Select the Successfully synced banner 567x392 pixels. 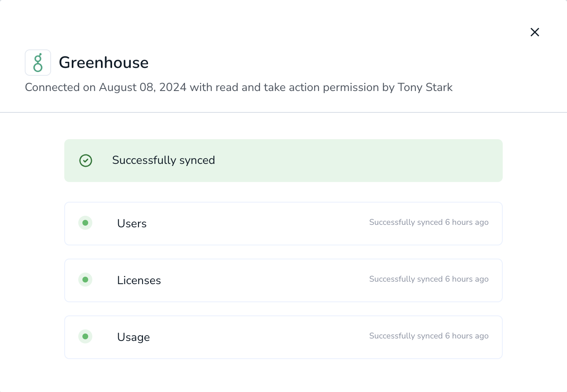pos(283,161)
